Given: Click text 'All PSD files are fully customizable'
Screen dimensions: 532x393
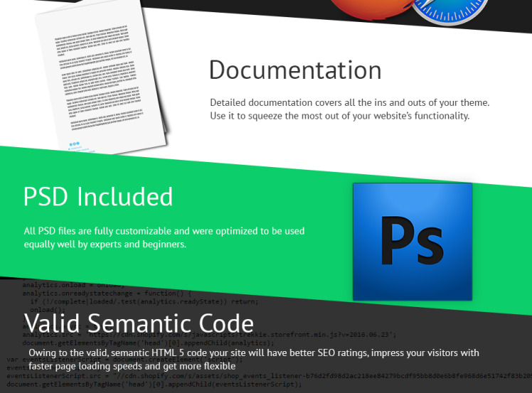Looking at the screenshot, I should click(x=97, y=231).
